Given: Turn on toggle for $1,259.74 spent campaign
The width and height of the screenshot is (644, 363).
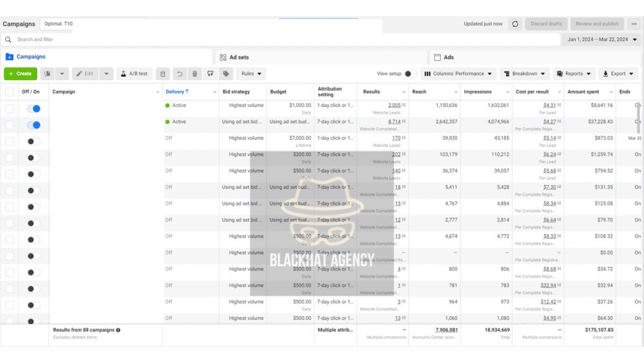Looking at the screenshot, I should (x=34, y=158).
